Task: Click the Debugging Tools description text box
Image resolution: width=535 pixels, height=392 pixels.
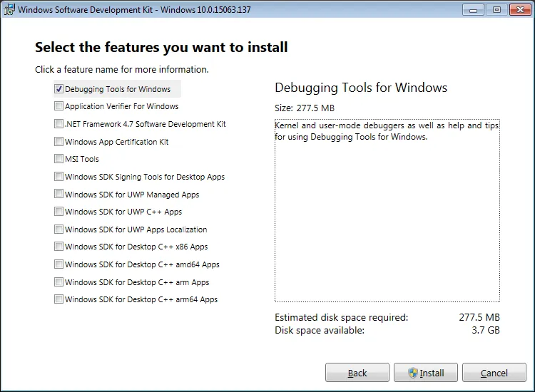Action: coord(387,210)
